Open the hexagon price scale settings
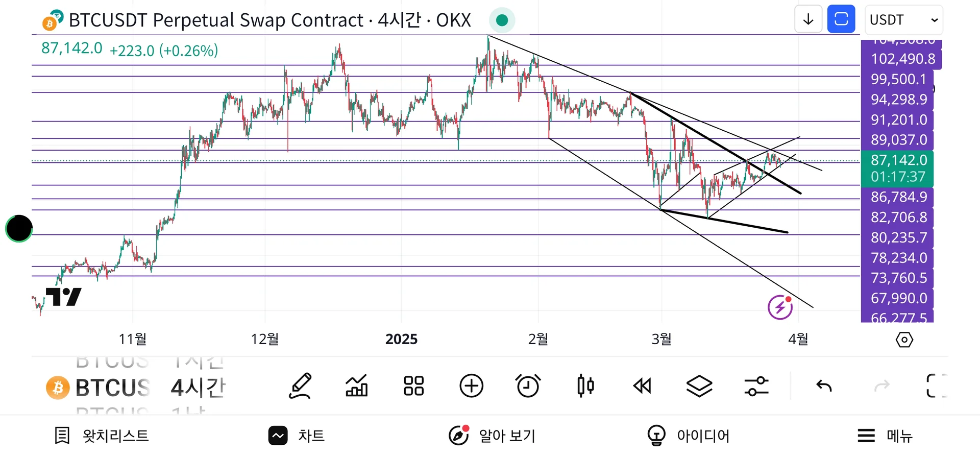The height and width of the screenshot is (457, 980). [904, 340]
